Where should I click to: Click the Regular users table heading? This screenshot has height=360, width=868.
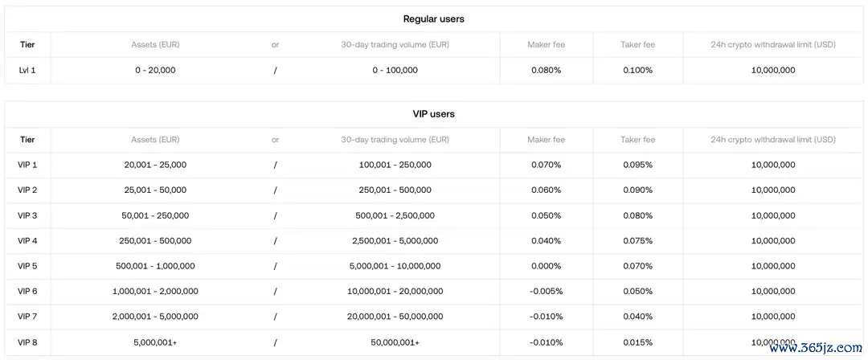[x=433, y=18]
